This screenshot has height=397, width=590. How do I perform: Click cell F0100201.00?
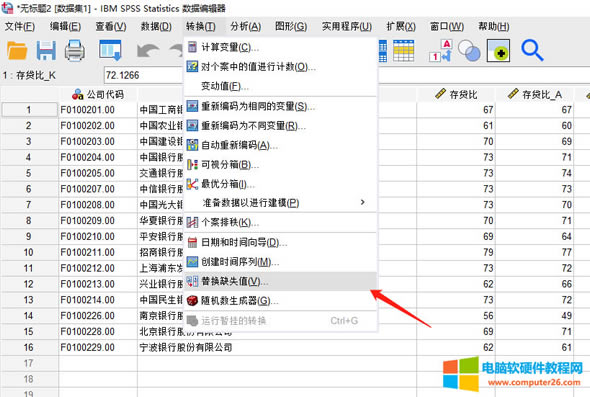98,110
